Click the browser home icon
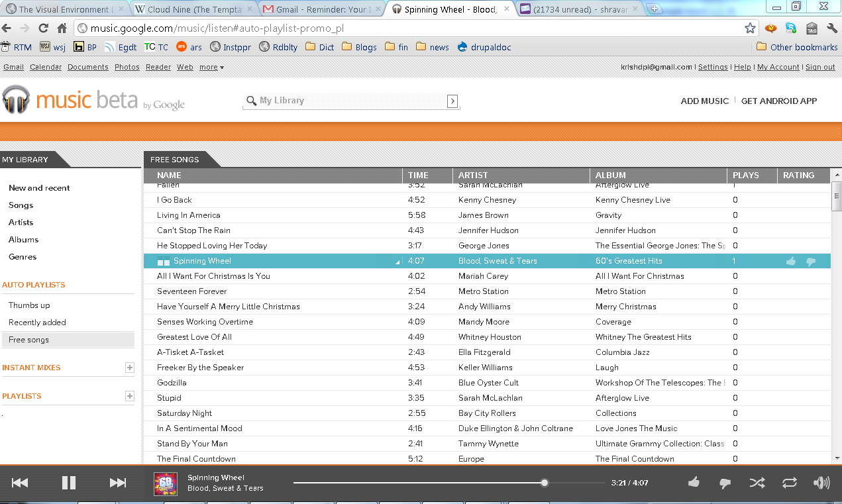This screenshot has width=842, height=504. point(62,28)
